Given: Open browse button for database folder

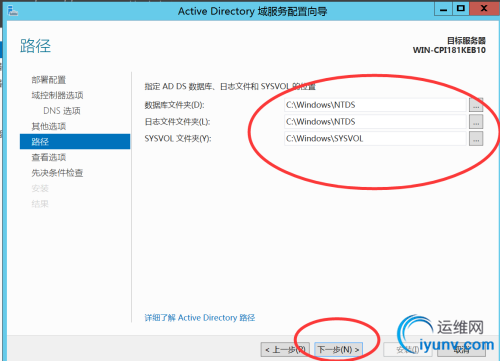Looking at the screenshot, I should [x=476, y=105].
